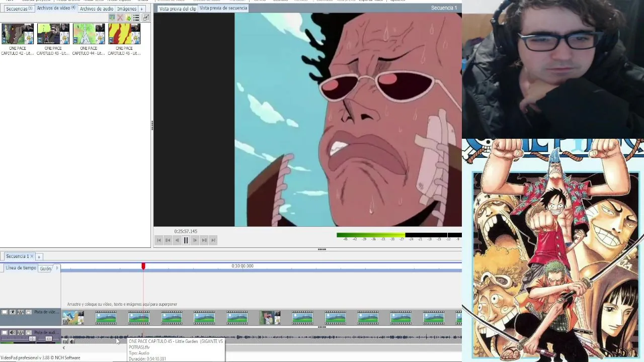This screenshot has width=644, height=362.
Task: Click the Pista de audio label
Action: (47, 332)
